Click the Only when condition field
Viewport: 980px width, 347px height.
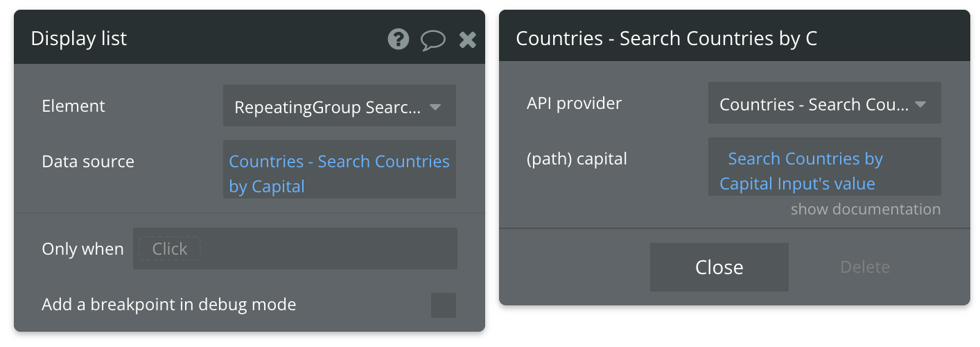pyautogui.click(x=295, y=248)
